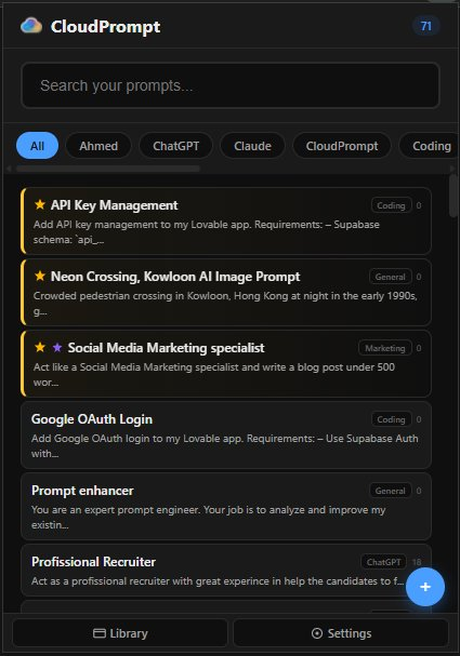Click usage count 18 on Profissional Recruiter
The width and height of the screenshot is (460, 656).
point(417,562)
